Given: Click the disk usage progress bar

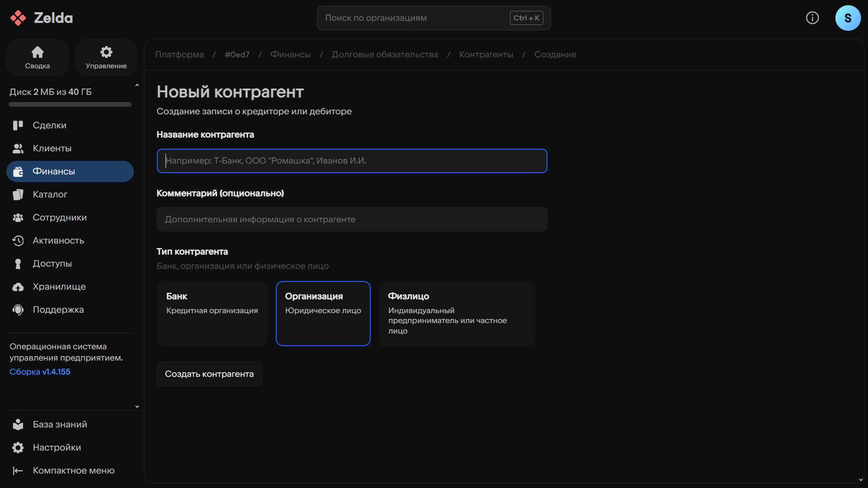Looking at the screenshot, I should (x=70, y=104).
